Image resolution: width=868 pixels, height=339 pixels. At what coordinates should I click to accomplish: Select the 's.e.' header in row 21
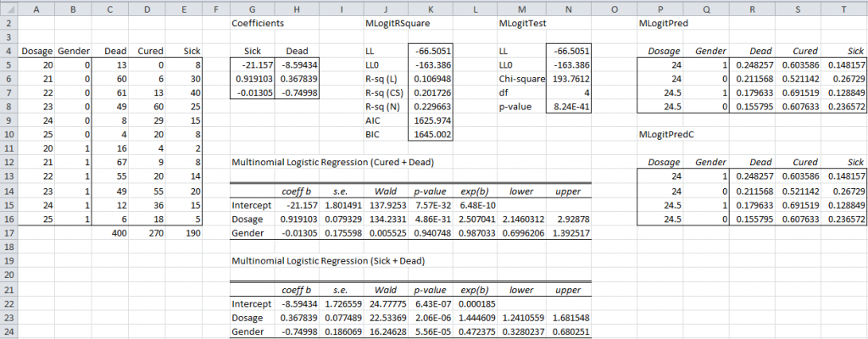point(342,290)
